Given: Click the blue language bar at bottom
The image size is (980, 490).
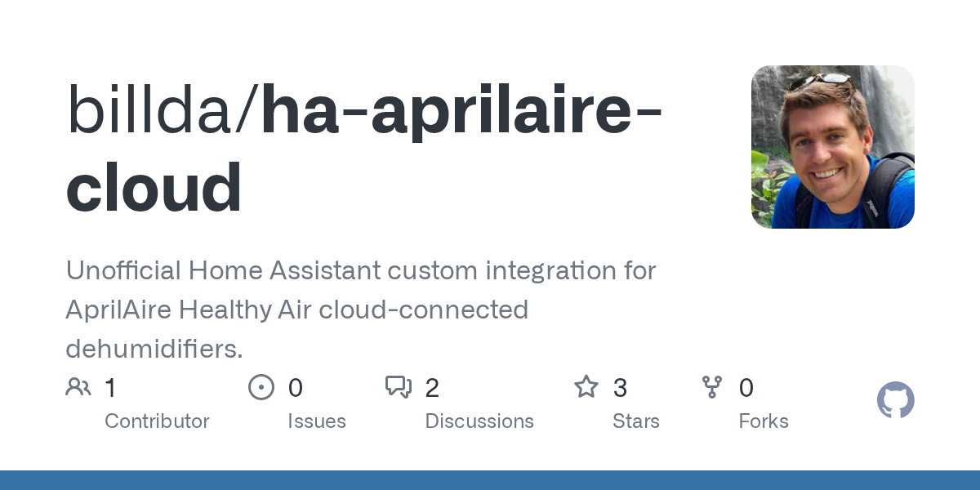Looking at the screenshot, I should [490, 480].
